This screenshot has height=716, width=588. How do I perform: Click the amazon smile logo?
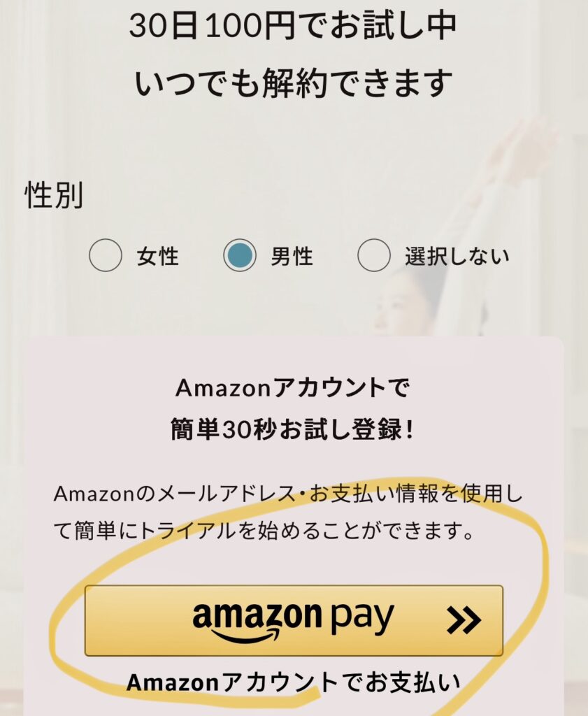257,622
